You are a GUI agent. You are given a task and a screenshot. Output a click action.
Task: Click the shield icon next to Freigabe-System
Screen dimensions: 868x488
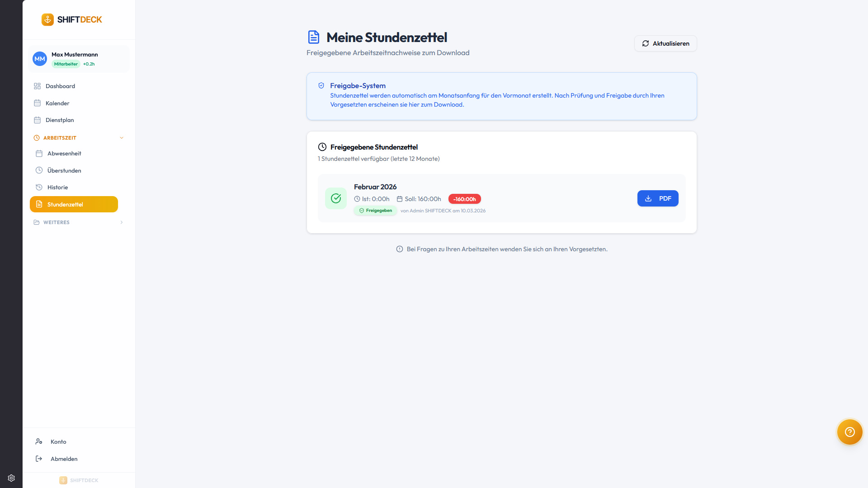click(x=321, y=85)
